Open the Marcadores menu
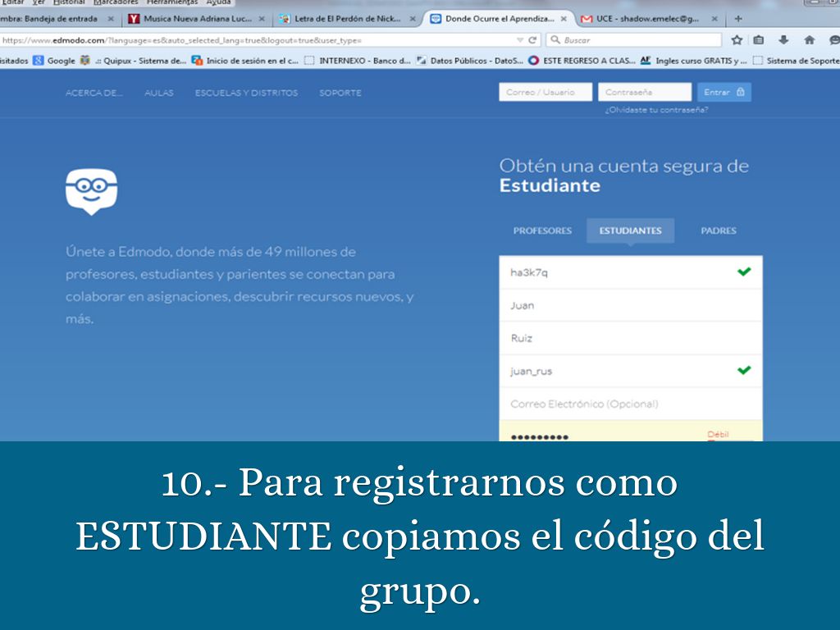This screenshot has height=630, width=840. 115,2
